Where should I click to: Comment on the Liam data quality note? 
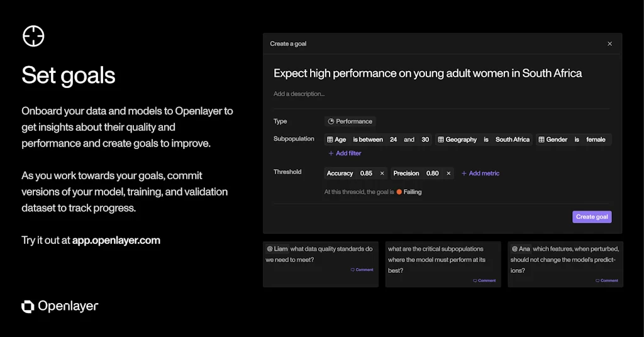tap(362, 270)
